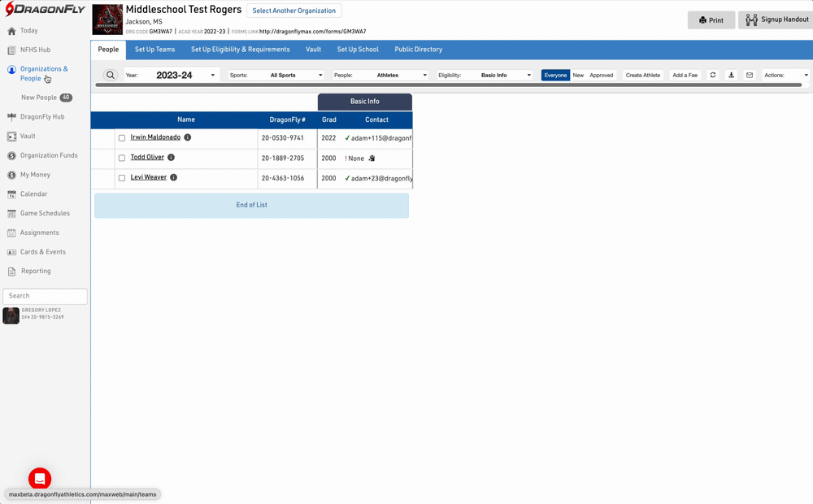The height and width of the screenshot is (504, 813).
Task: Switch to the Set Up Teams tab
Action: [x=154, y=50]
